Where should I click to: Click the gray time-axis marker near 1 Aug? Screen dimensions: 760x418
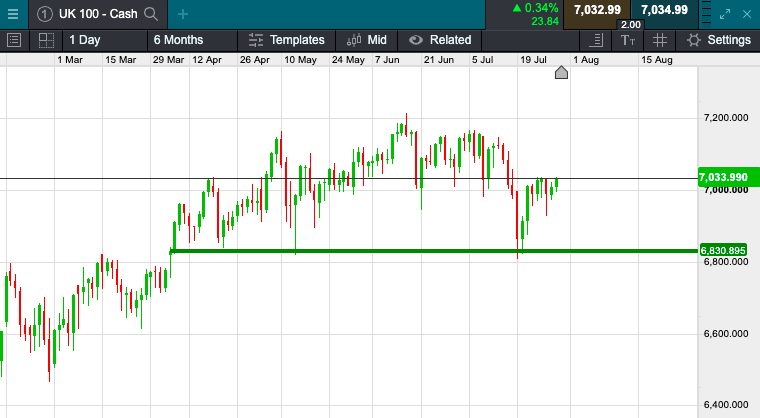click(561, 72)
